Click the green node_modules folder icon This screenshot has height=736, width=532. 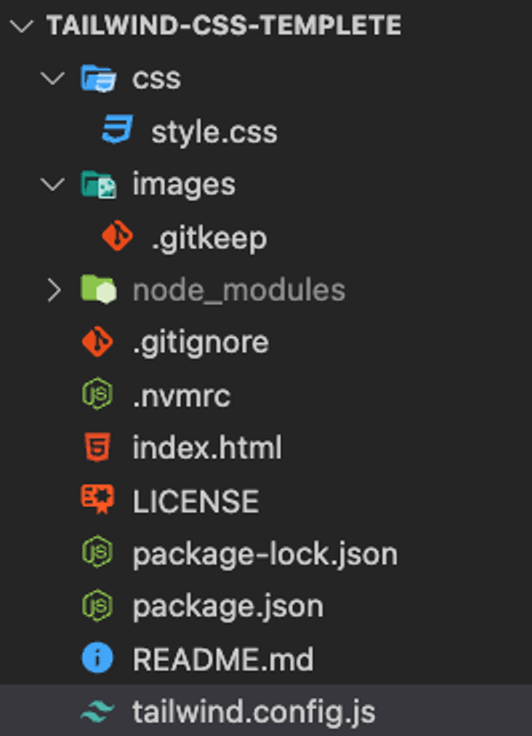(98, 289)
